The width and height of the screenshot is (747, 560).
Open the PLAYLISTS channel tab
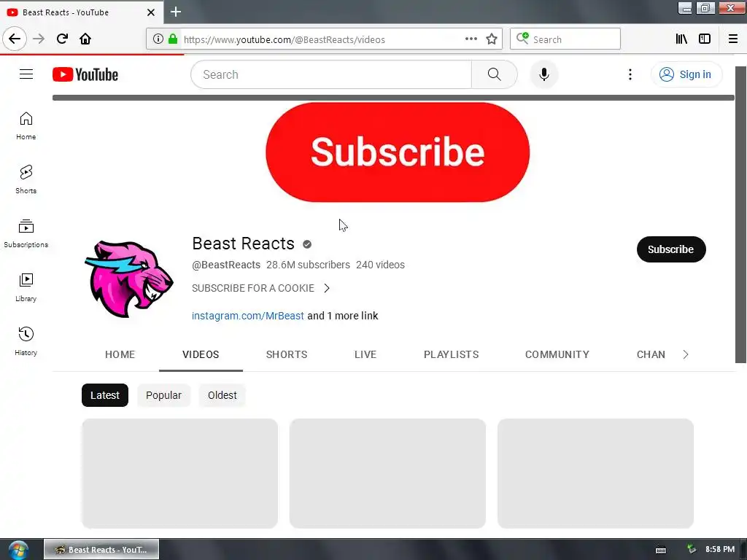[451, 355]
